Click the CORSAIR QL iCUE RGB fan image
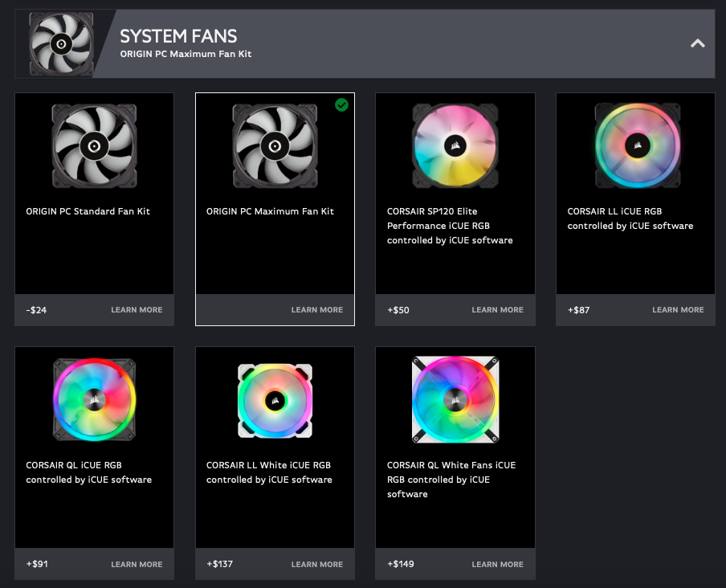Image resolution: width=726 pixels, height=588 pixels. pos(94,399)
